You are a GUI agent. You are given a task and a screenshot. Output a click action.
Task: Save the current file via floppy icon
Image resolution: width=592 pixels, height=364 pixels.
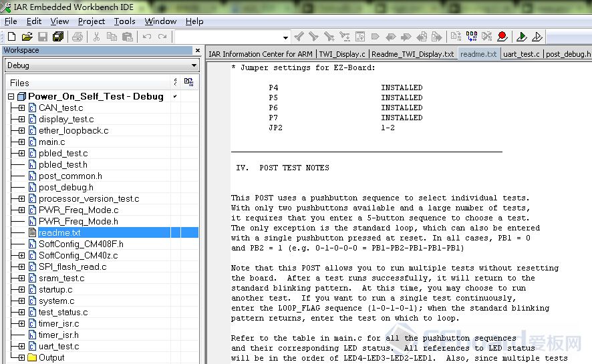pos(43,37)
